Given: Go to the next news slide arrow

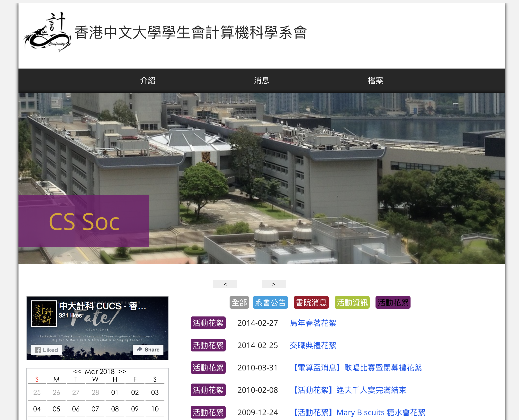Looking at the screenshot, I should pos(274,284).
